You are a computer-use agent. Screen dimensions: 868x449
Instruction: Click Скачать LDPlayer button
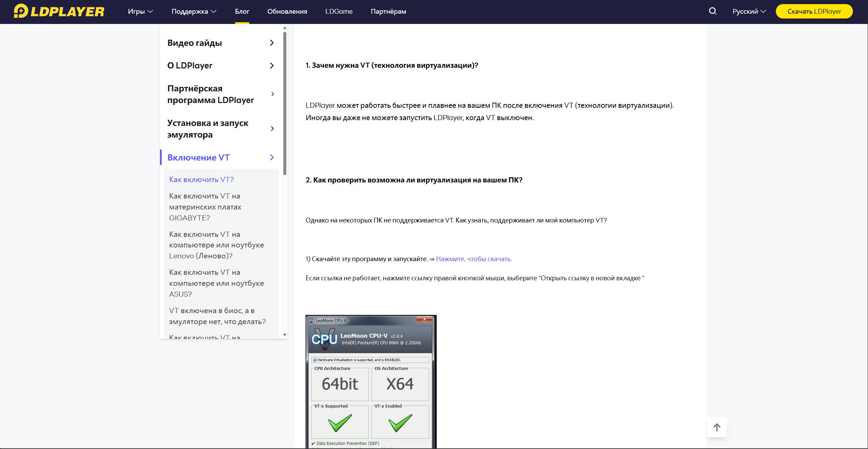(x=814, y=11)
